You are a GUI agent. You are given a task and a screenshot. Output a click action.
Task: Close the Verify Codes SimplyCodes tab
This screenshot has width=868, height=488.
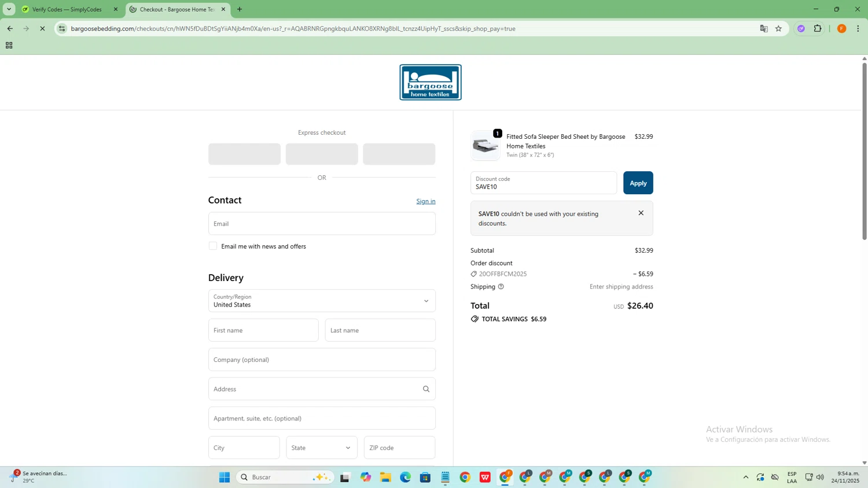tap(115, 9)
